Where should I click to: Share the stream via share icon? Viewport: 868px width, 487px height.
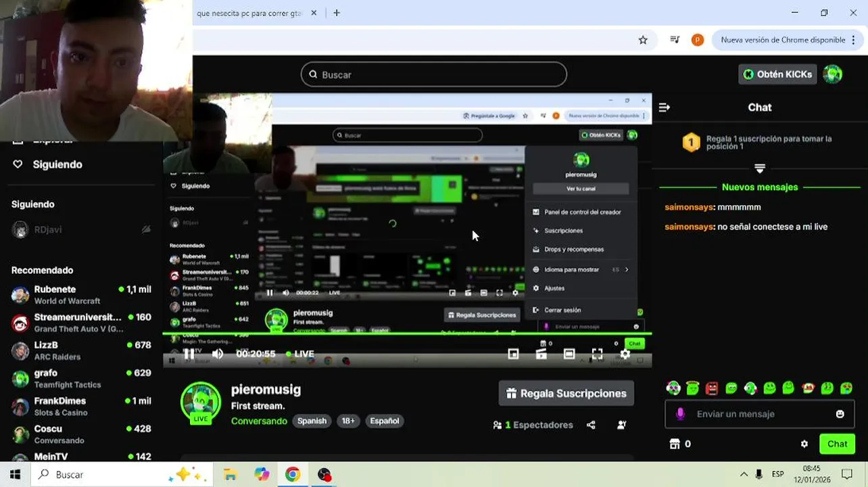point(591,425)
